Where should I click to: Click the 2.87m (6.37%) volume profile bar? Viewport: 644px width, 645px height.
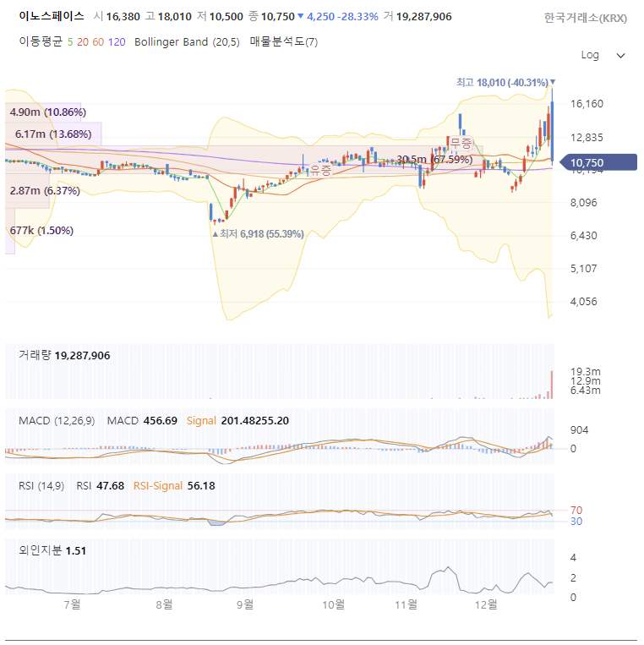coord(28,191)
